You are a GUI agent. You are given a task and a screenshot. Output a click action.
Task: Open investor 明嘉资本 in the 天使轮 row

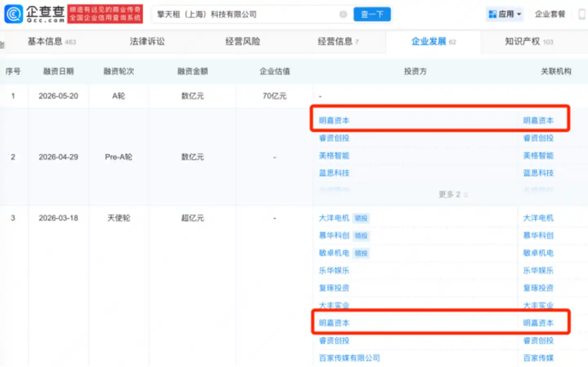pyautogui.click(x=334, y=323)
